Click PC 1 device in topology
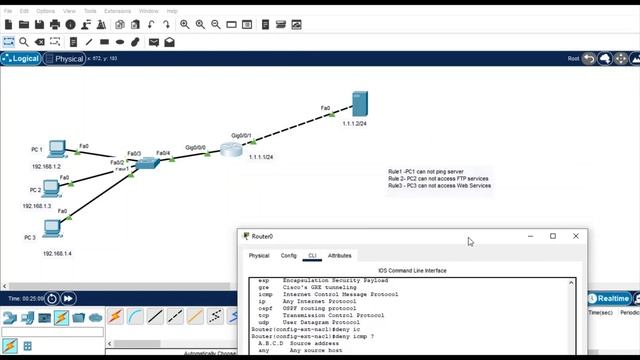 click(57, 149)
